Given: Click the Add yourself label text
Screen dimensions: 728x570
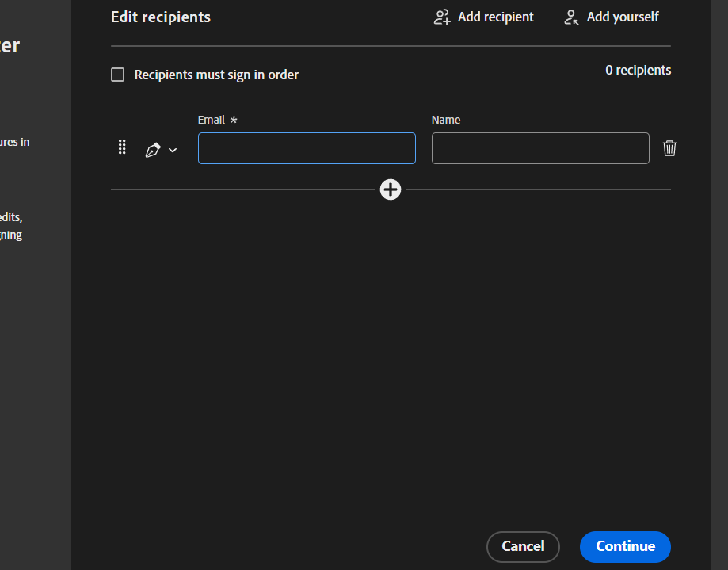Looking at the screenshot, I should point(623,16).
